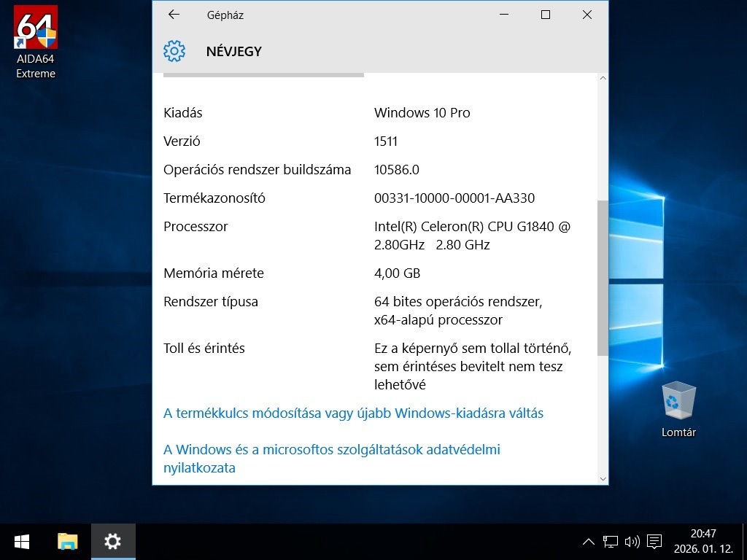
Task: Open the Windows privacy statement link
Action: click(332, 459)
